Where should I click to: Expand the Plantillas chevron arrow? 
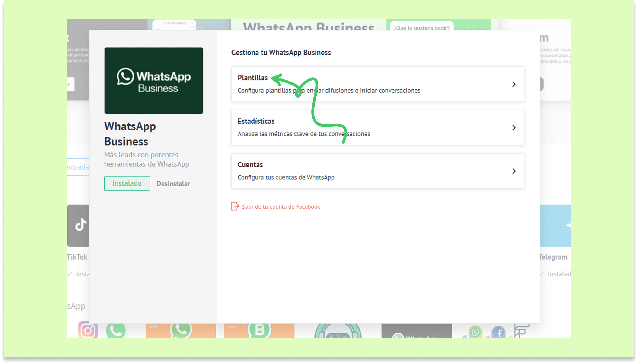(x=514, y=84)
